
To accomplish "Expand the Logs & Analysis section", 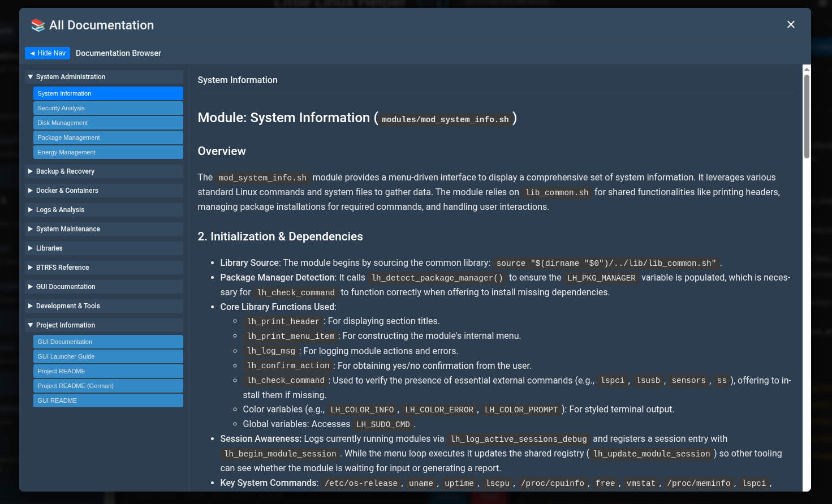I will click(x=104, y=210).
